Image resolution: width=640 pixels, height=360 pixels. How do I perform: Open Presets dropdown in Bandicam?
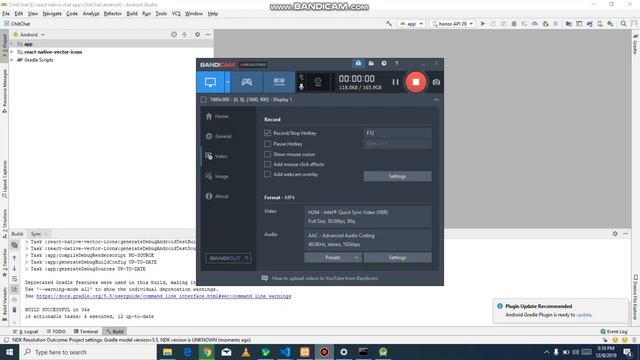click(x=333, y=258)
